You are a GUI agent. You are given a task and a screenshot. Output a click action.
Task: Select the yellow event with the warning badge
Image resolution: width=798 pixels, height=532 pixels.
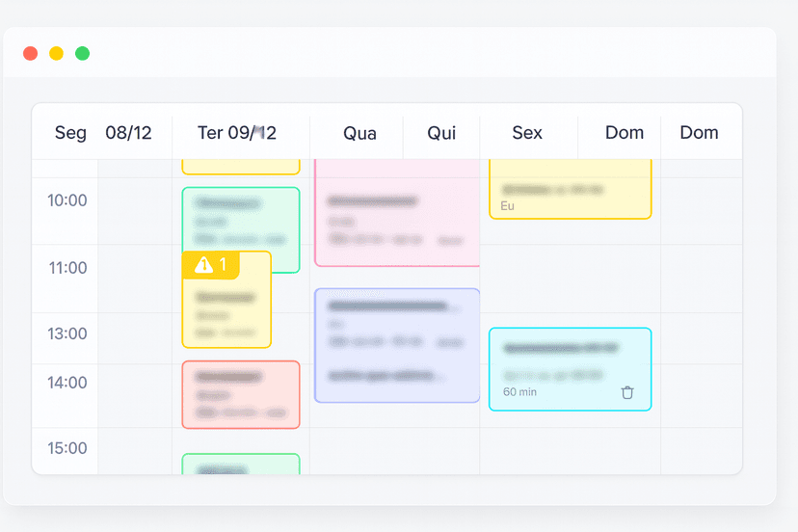(x=226, y=308)
